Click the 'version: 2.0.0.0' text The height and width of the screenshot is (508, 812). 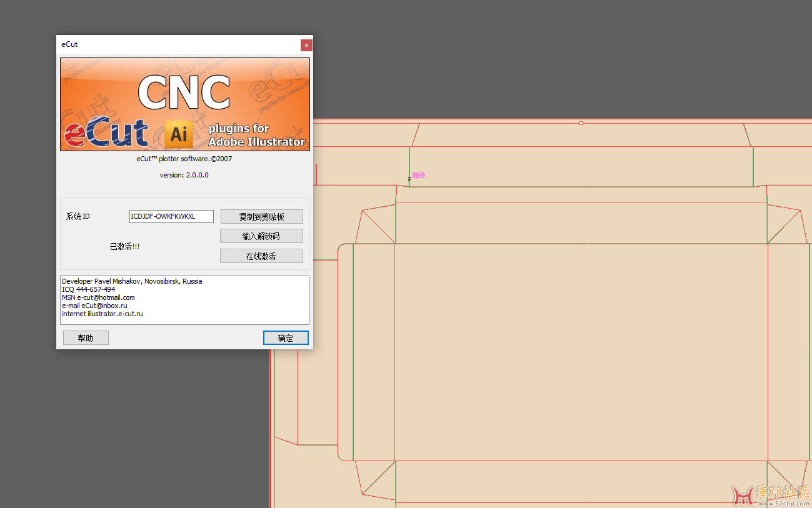(x=184, y=175)
